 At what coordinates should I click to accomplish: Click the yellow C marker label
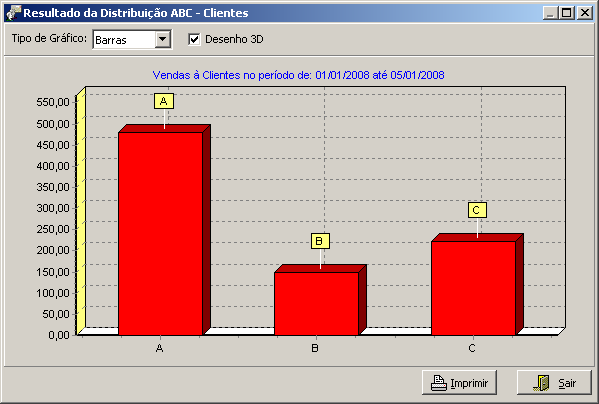477,210
